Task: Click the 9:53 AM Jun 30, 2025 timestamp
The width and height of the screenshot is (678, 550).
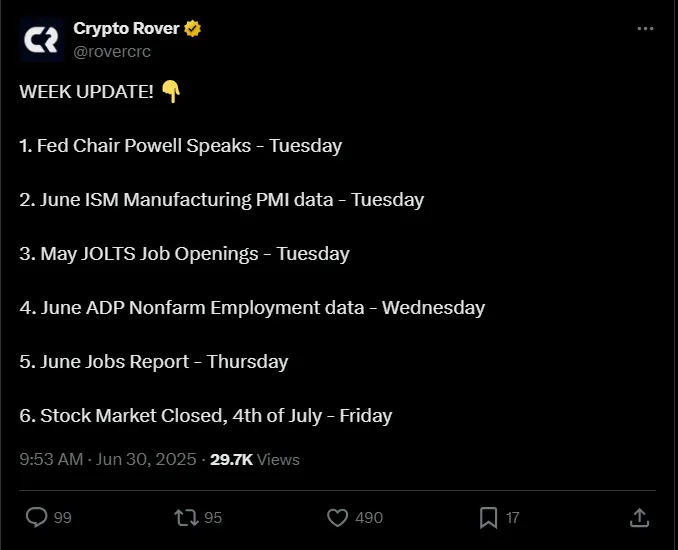Action: 109,459
